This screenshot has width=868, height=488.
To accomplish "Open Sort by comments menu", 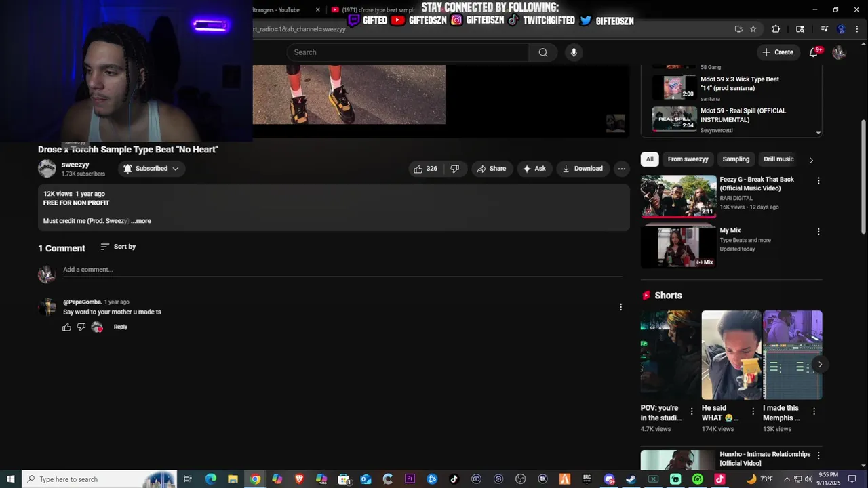I will pos(118,247).
